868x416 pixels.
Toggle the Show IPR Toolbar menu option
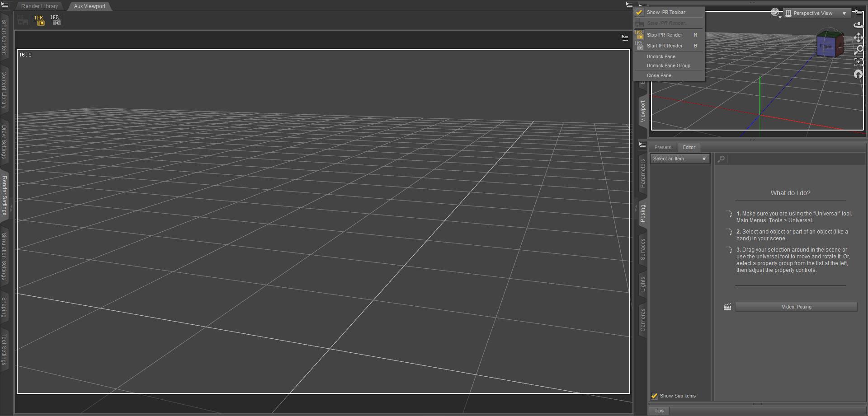tap(669, 12)
